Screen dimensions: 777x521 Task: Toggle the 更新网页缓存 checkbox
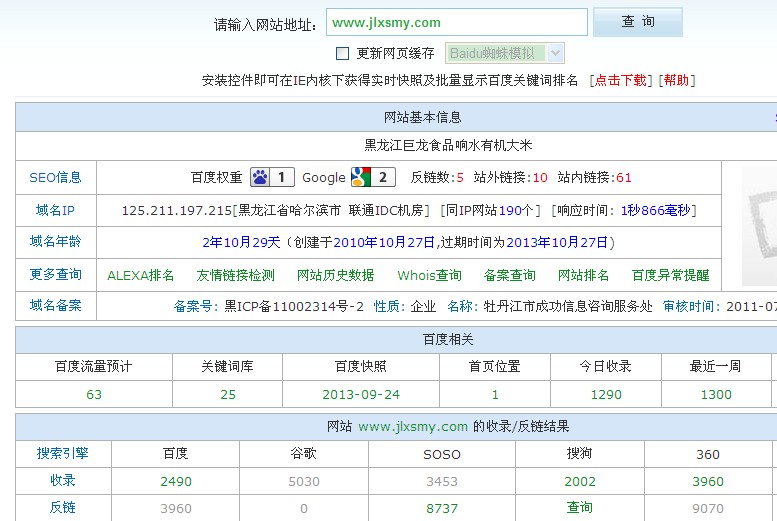click(342, 53)
